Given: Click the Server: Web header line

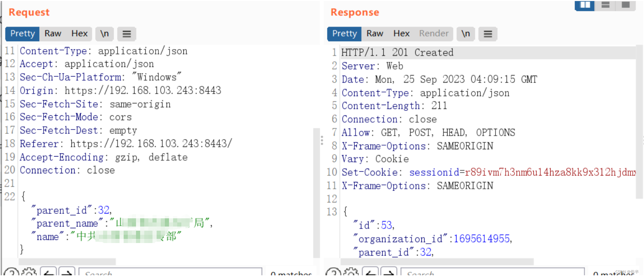Looking at the screenshot, I should [372, 66].
